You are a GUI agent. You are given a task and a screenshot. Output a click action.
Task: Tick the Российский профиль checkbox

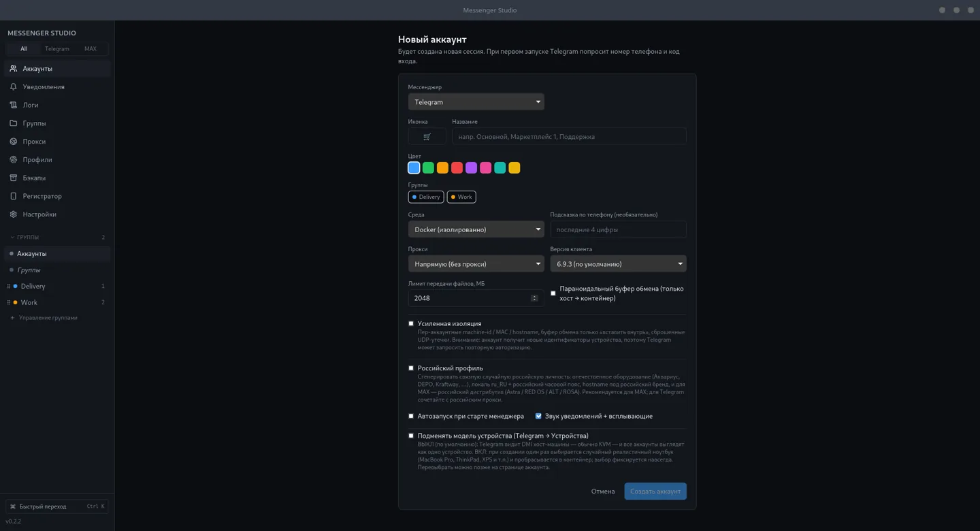click(411, 368)
